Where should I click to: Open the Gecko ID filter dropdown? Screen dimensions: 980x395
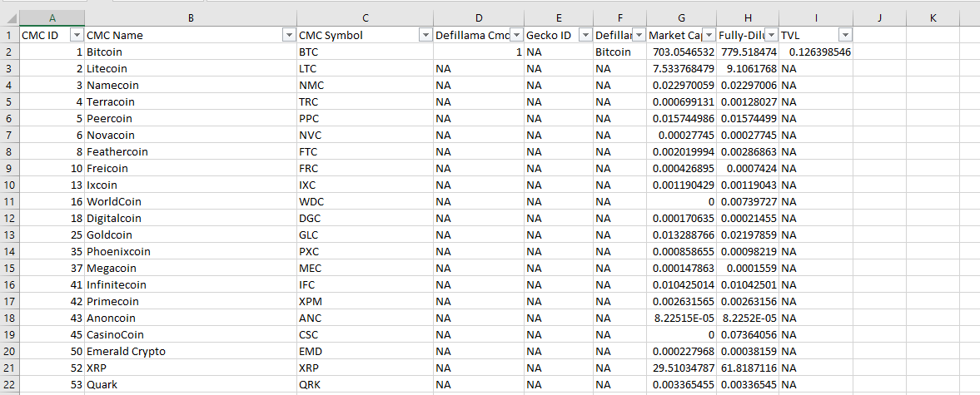click(585, 36)
